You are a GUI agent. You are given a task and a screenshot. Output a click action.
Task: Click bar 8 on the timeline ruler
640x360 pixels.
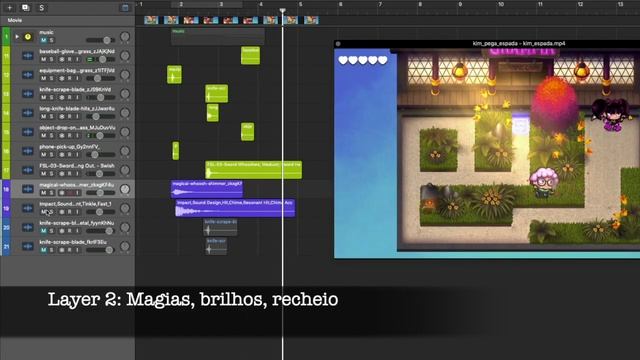tap(420, 4)
